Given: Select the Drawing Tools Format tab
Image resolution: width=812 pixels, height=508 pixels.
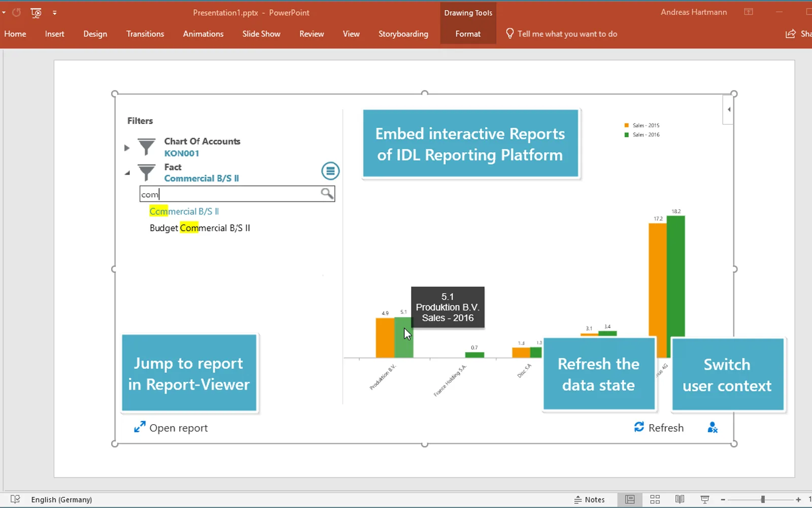Looking at the screenshot, I should click(468, 34).
